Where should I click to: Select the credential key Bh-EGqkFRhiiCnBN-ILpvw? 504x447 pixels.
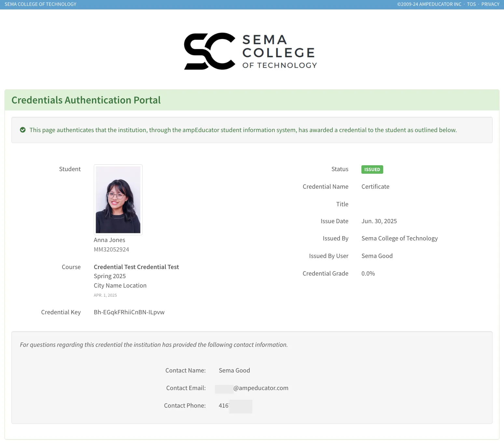pos(129,312)
